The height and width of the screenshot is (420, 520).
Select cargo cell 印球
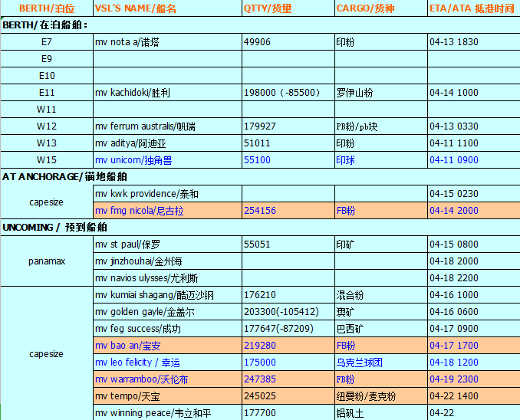coord(381,160)
